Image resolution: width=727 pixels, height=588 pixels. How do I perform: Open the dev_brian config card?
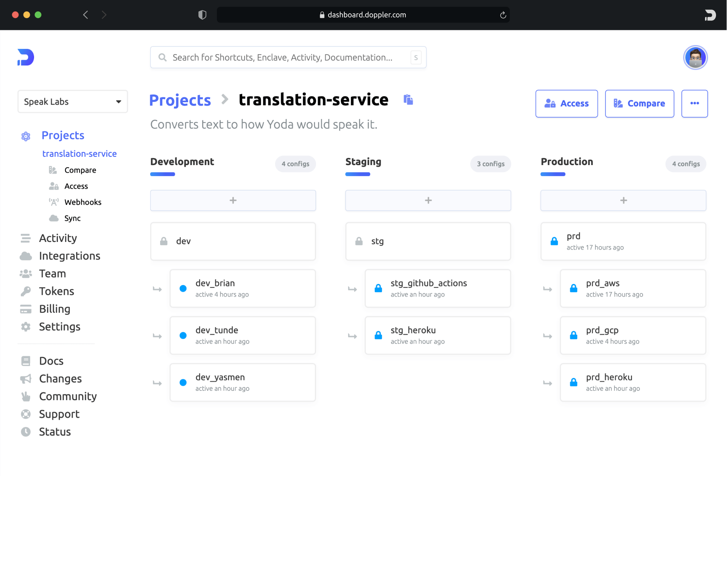(x=242, y=288)
